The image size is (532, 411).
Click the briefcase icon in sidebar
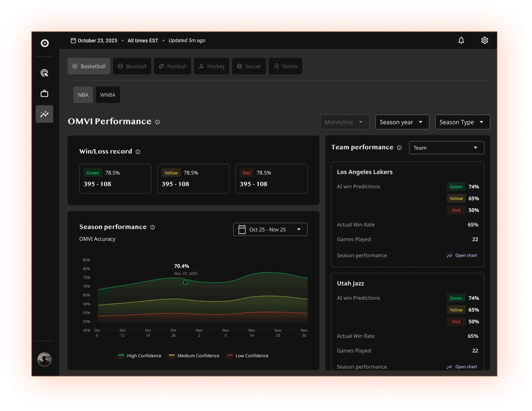44,93
